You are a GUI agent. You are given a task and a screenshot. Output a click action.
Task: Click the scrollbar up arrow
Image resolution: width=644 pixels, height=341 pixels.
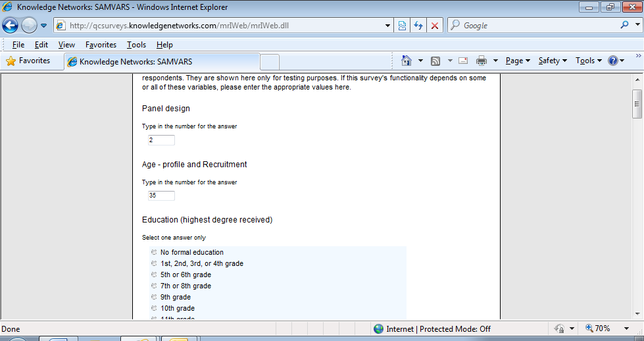[637, 80]
